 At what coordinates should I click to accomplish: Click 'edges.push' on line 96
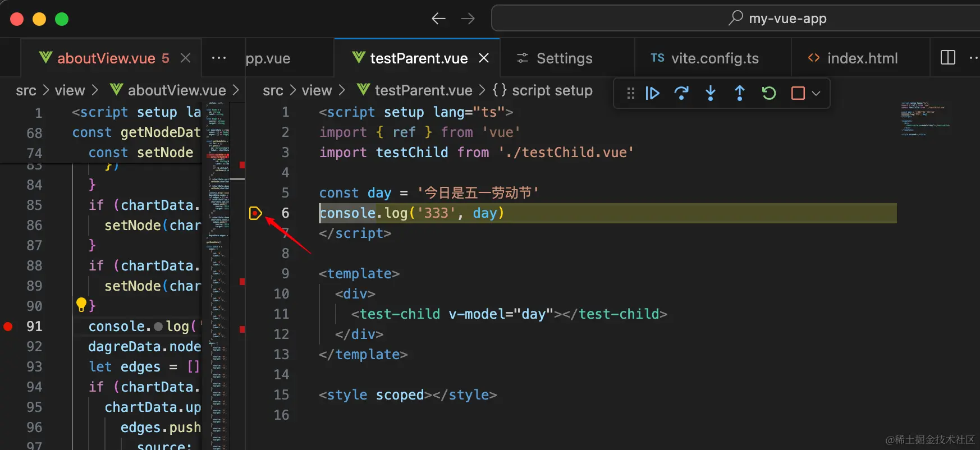[x=161, y=428]
